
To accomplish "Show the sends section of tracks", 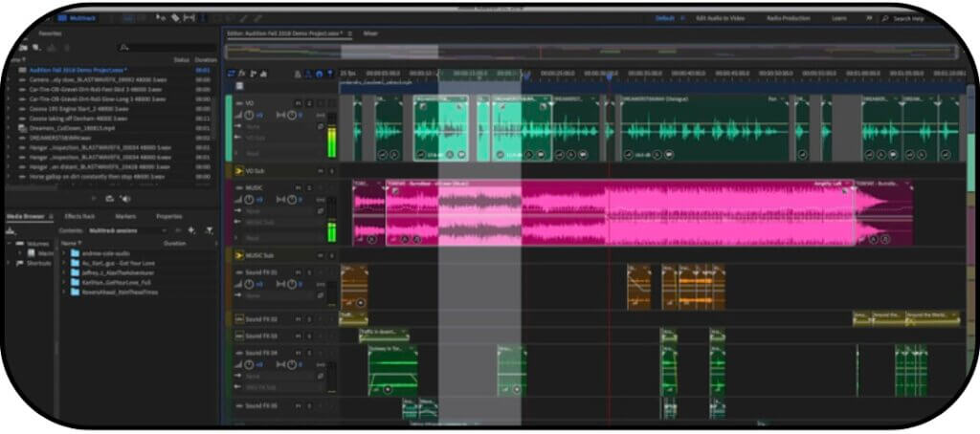I will click(253, 73).
